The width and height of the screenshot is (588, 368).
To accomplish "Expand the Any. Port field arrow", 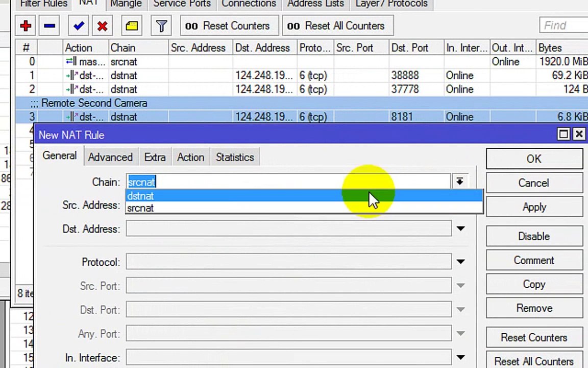I will coord(460,334).
